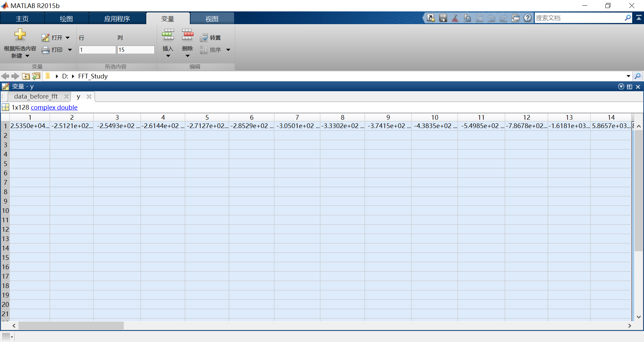The image size is (644, 342).
Task: Expand the Open (打开) dropdown arrow
Action: (68, 38)
